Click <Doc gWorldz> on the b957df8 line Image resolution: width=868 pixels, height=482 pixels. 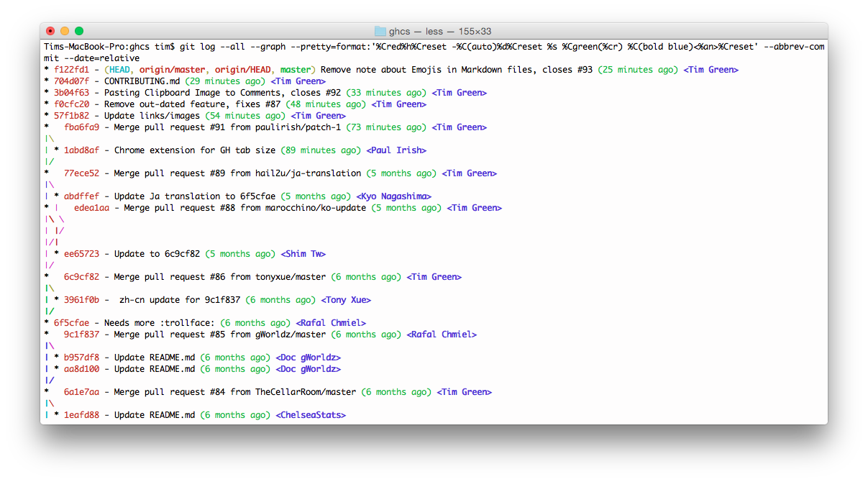pos(309,358)
